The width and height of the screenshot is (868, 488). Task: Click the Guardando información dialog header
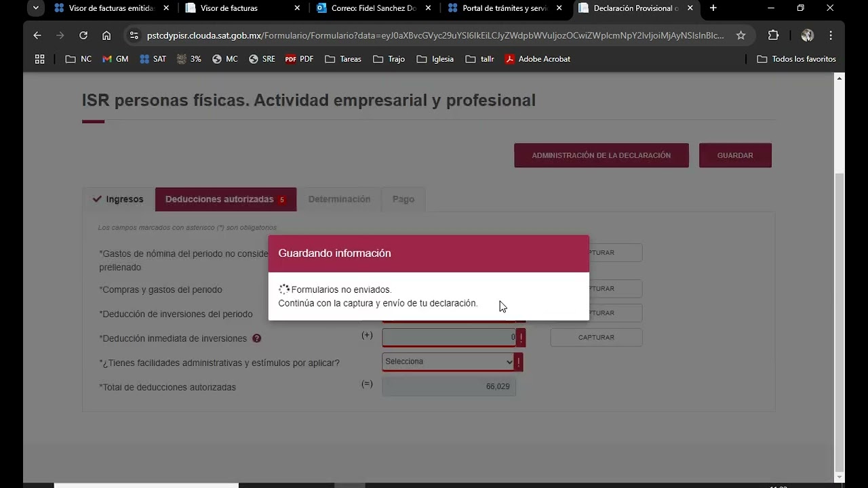click(429, 253)
